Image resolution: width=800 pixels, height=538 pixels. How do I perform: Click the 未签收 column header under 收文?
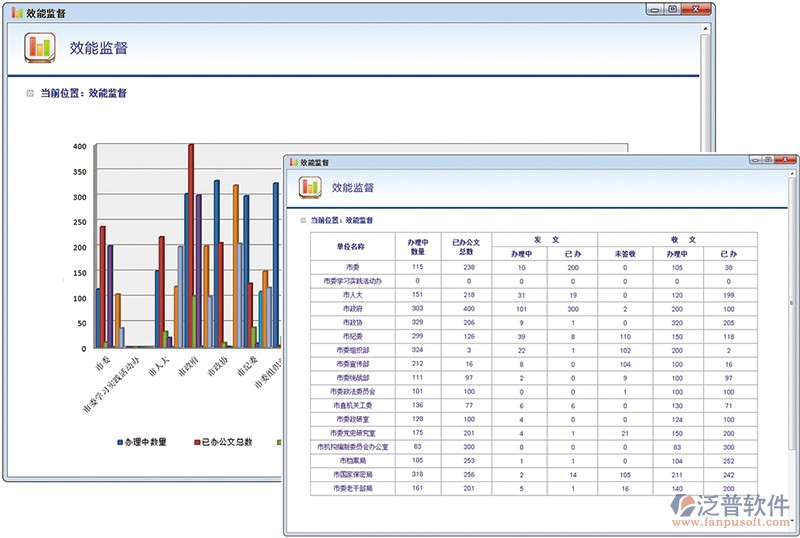[624, 253]
